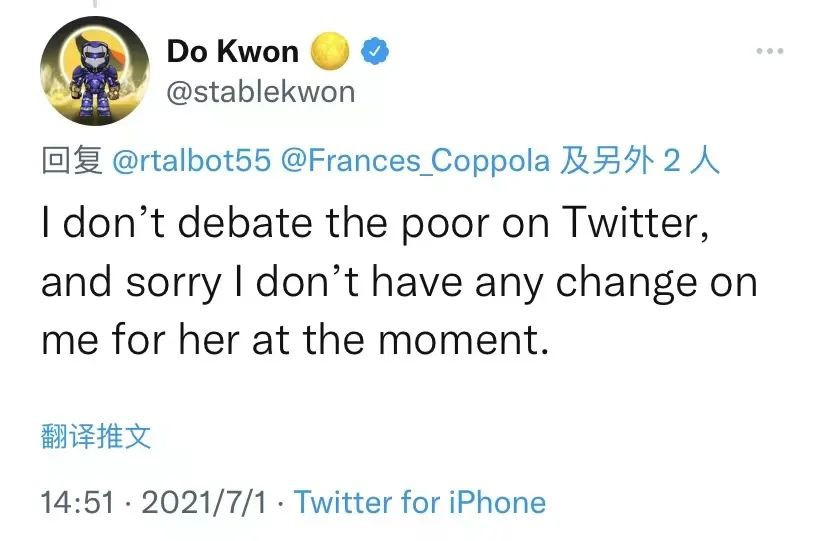Open the three-dot more options menu
828x541 pixels.
(x=769, y=51)
